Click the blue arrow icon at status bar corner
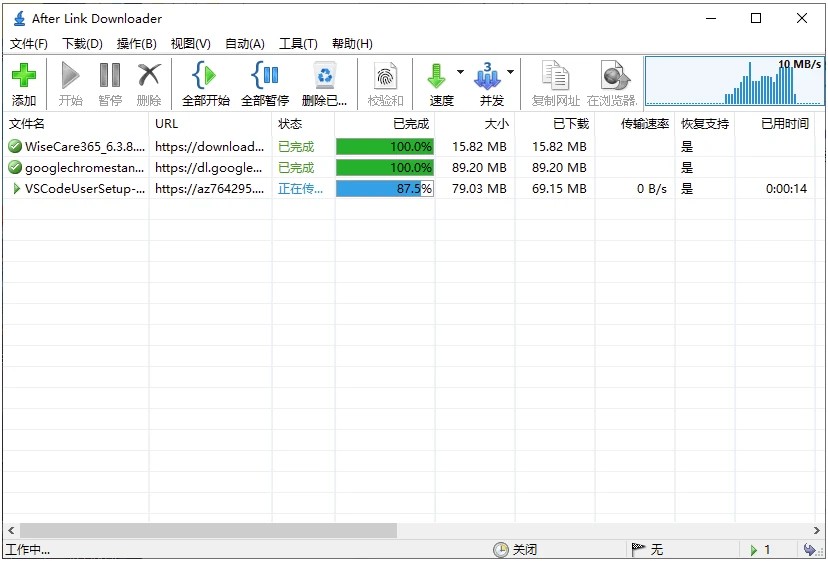The width and height of the screenshot is (828, 561). coord(810,549)
